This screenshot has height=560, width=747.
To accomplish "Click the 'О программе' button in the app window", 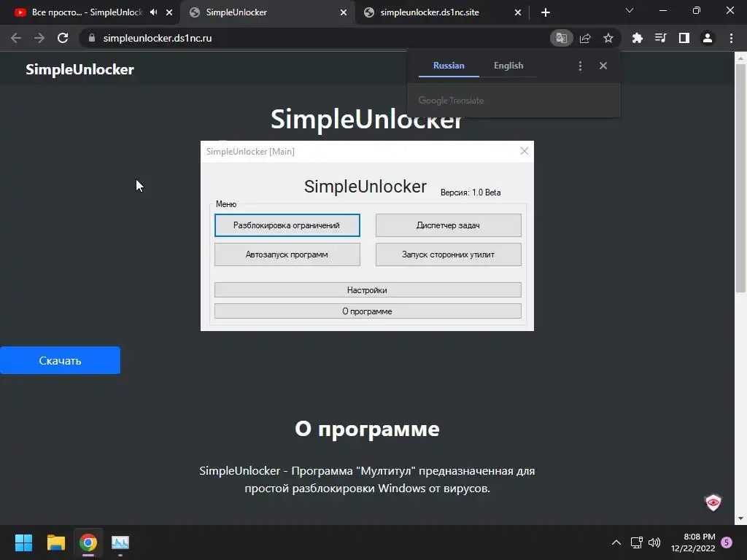I will [x=368, y=311].
